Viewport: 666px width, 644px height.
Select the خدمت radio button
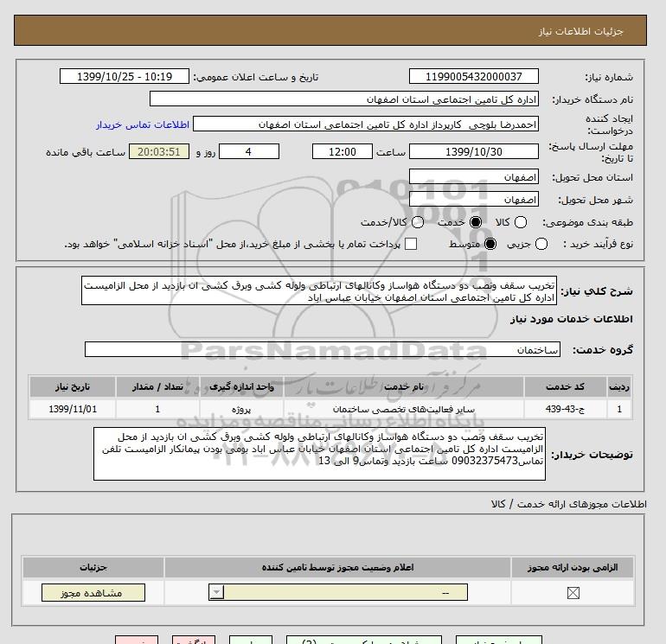[x=476, y=222]
